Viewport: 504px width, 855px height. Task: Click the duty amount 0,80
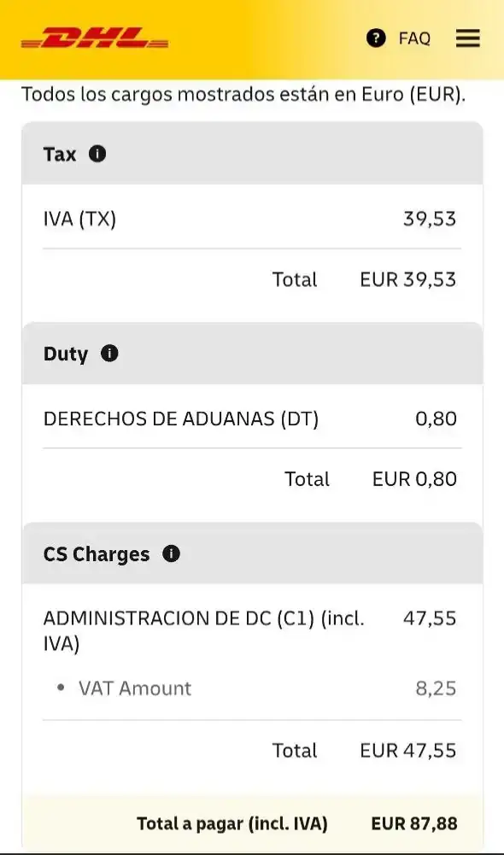pyautogui.click(x=436, y=419)
